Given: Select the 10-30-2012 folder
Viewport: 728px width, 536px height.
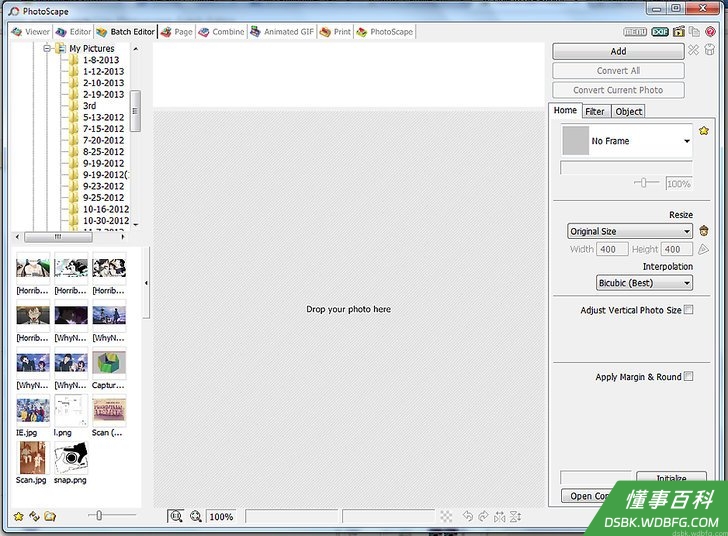Looking at the screenshot, I should pyautogui.click(x=106, y=221).
